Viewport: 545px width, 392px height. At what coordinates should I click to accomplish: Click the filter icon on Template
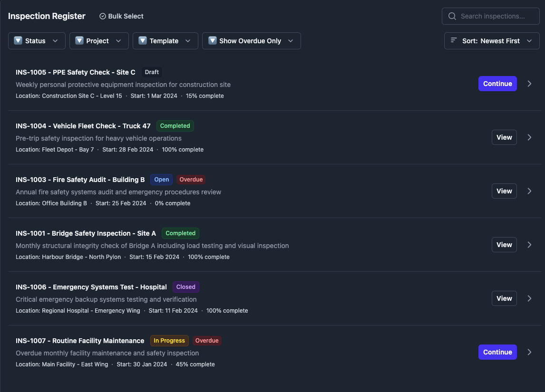pyautogui.click(x=143, y=41)
